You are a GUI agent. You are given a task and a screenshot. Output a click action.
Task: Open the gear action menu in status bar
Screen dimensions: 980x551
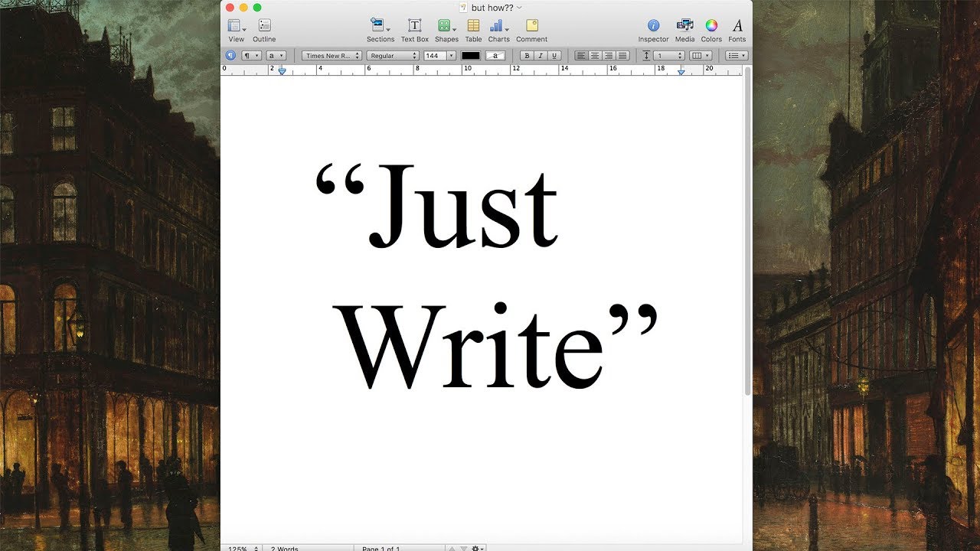pos(478,548)
